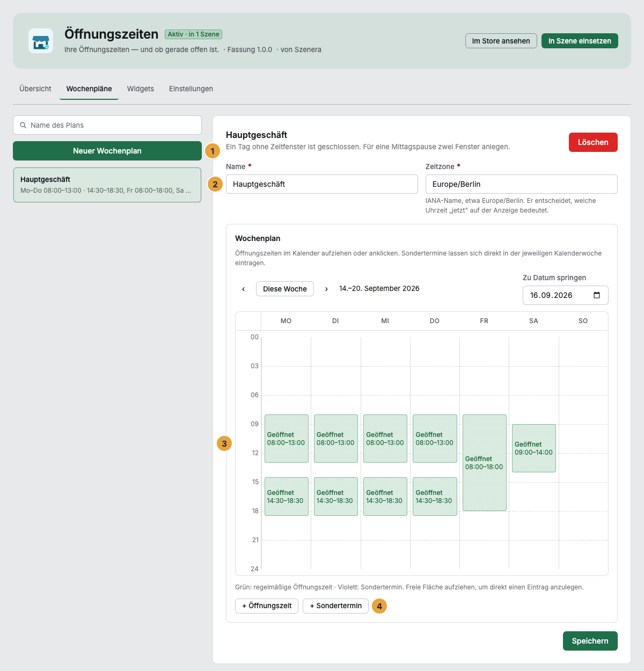Open the Widgets tab
This screenshot has height=671, width=644.
pyautogui.click(x=141, y=89)
